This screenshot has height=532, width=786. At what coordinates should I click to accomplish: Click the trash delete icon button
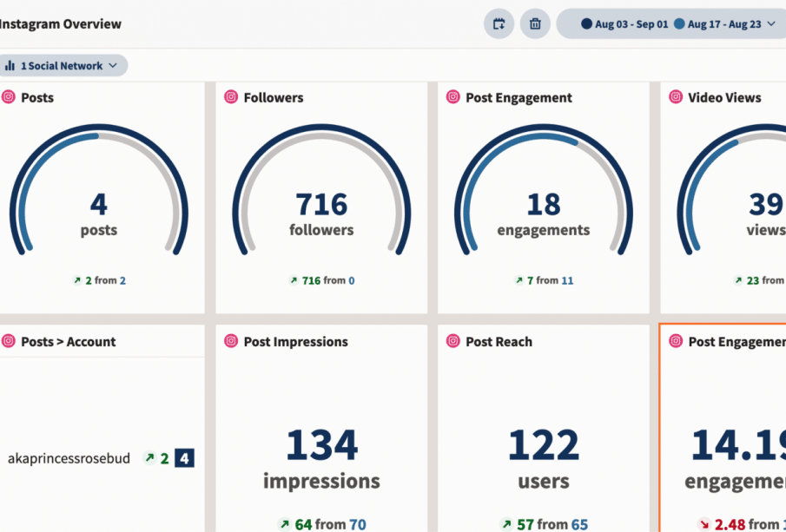point(535,23)
